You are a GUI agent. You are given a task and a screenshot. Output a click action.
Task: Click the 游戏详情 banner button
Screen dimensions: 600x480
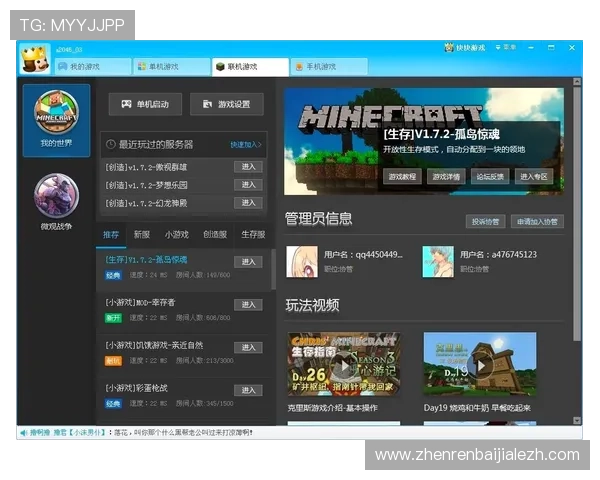[446, 176]
